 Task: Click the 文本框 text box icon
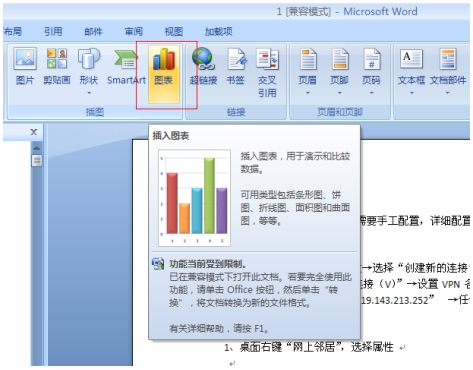point(412,59)
